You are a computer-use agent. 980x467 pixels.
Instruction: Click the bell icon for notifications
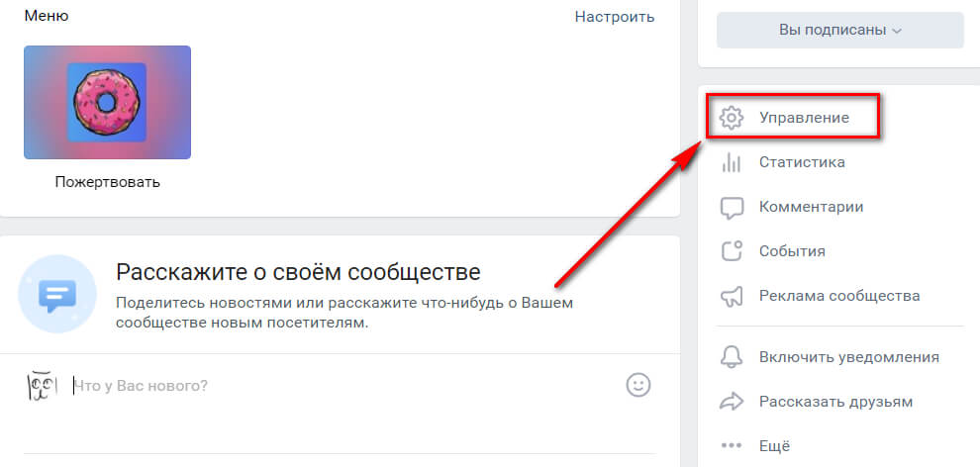point(732,357)
